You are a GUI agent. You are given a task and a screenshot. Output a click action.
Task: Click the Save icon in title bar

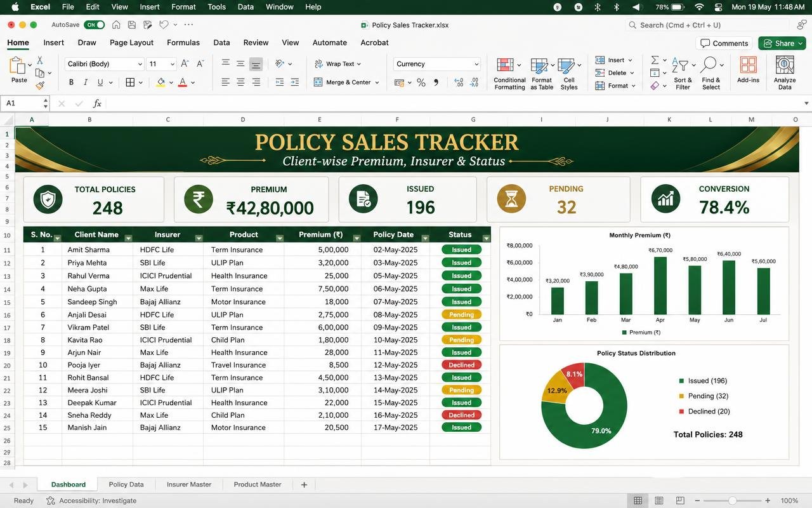pyautogui.click(x=132, y=25)
